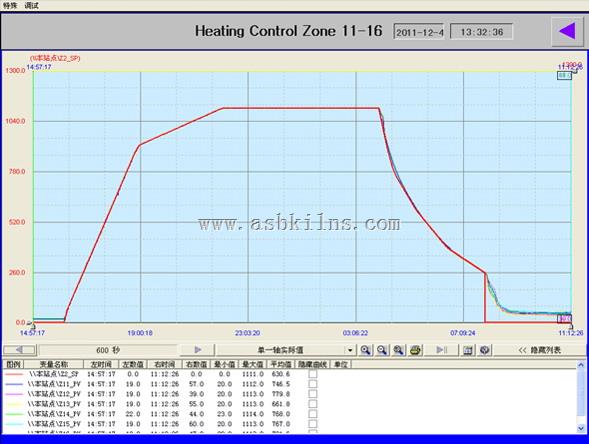The image size is (589, 444).
Task: Click the globe-like settings icon
Action: pyautogui.click(x=485, y=350)
